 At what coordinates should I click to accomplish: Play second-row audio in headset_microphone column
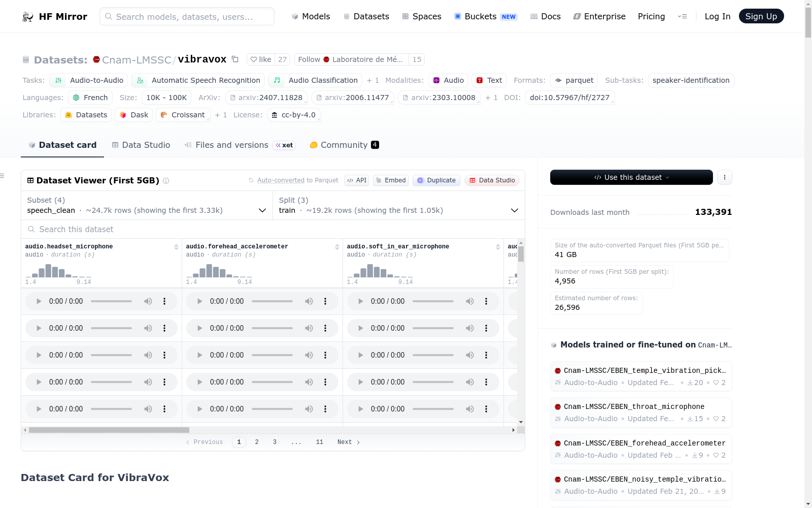[x=39, y=328]
